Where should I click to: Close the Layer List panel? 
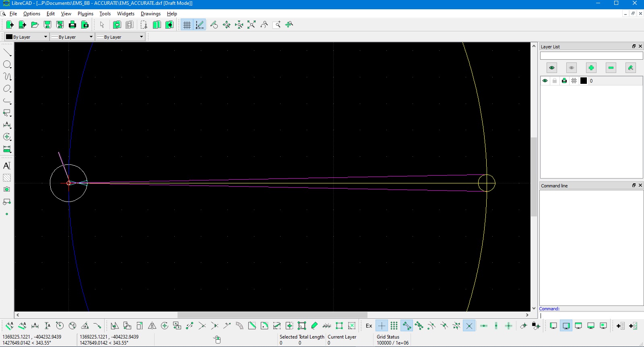point(640,46)
